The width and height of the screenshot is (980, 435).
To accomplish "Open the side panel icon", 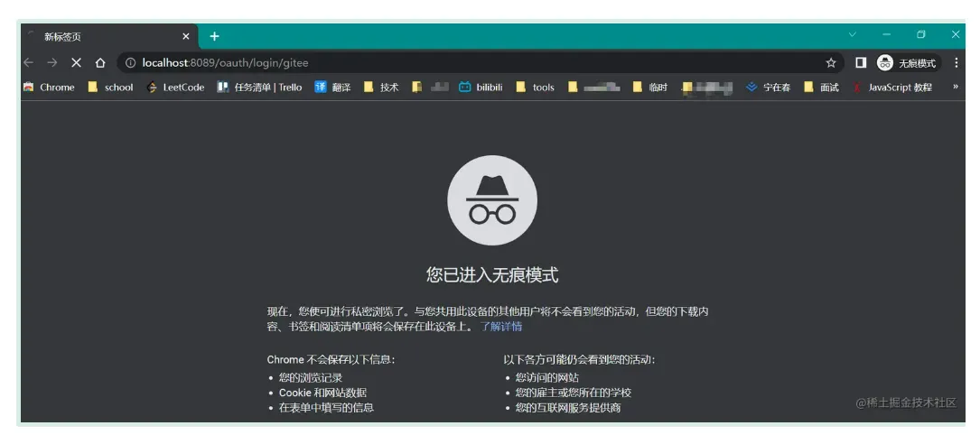I will [x=861, y=62].
